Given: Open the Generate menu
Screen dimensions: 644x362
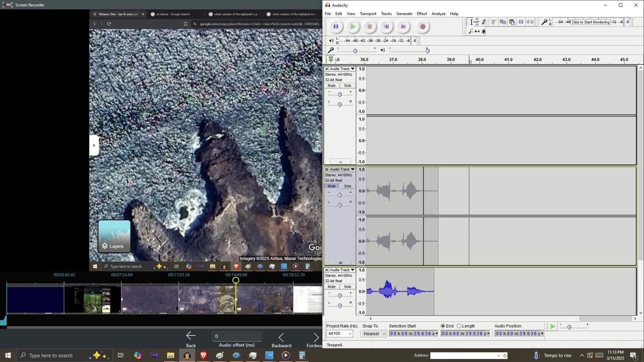Looking at the screenshot, I should pyautogui.click(x=404, y=14).
